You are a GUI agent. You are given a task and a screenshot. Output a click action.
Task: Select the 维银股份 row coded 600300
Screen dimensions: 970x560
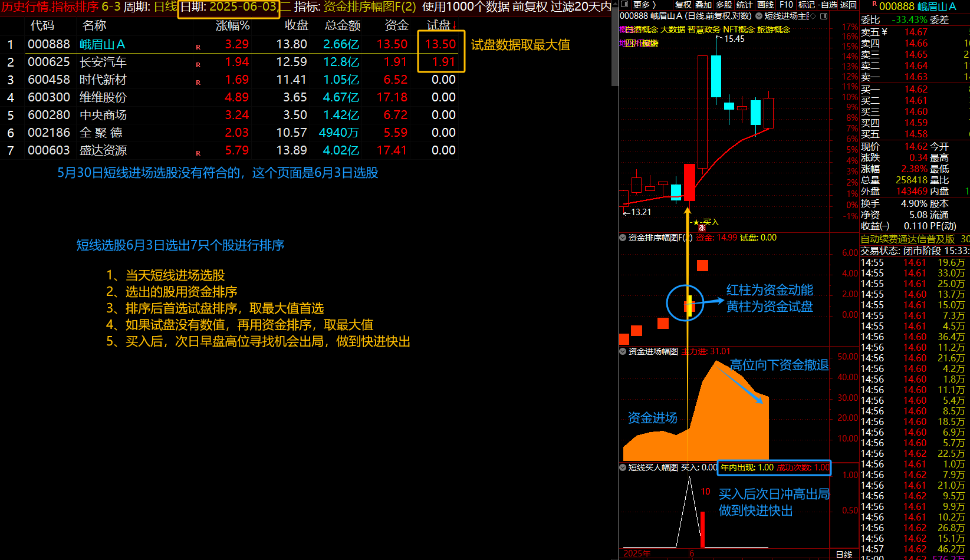click(230, 97)
